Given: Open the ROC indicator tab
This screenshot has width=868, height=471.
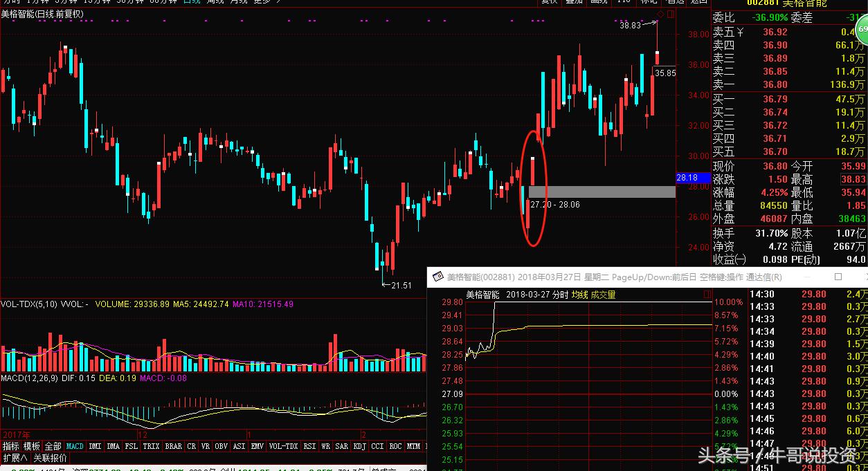Looking at the screenshot, I should tap(395, 446).
